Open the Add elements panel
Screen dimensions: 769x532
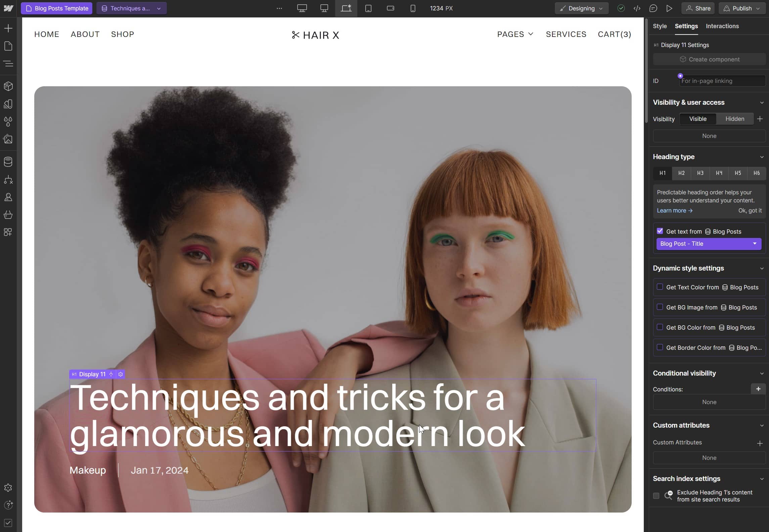(x=8, y=28)
